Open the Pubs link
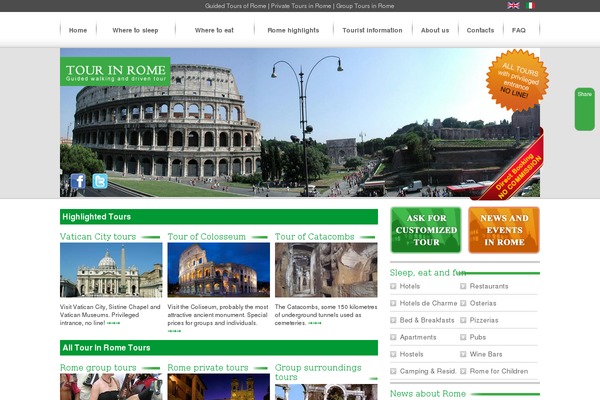 coord(478,337)
